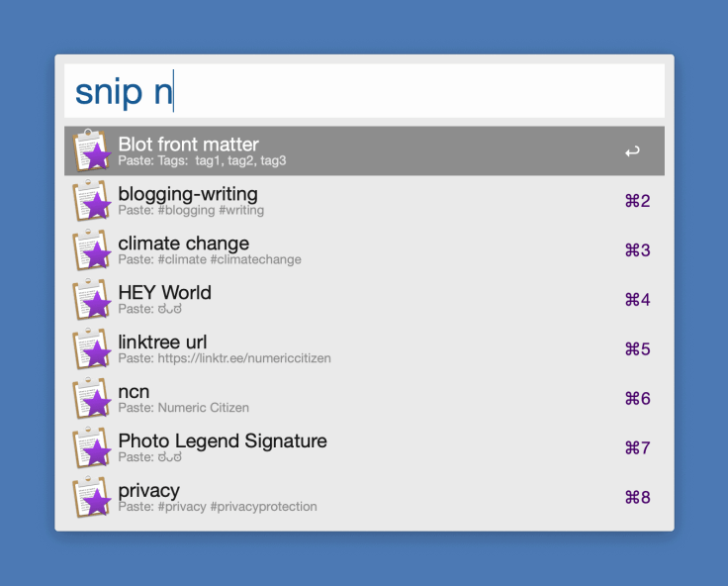Click the snippet icon for linktree url
This screenshot has height=586, width=728.
pyautogui.click(x=92, y=348)
